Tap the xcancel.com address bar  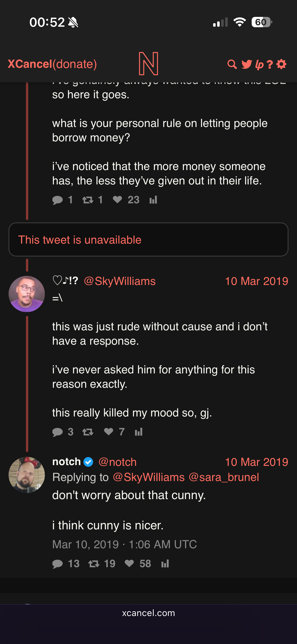pyautogui.click(x=148, y=613)
